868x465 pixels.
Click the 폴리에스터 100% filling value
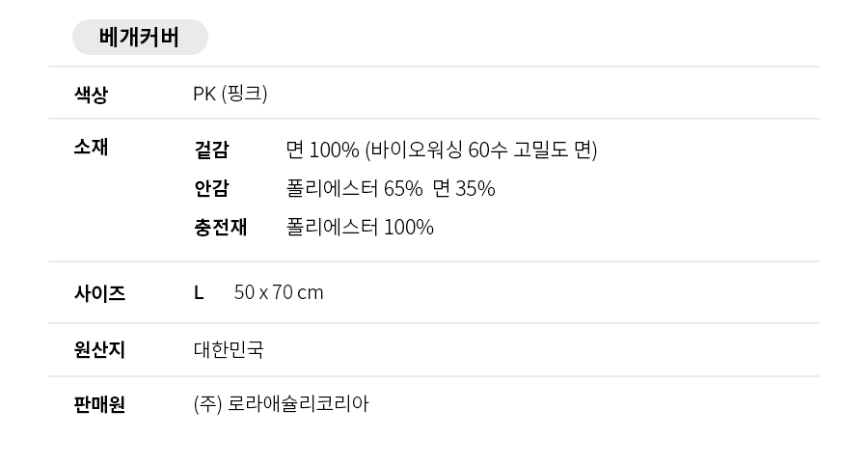click(x=360, y=228)
